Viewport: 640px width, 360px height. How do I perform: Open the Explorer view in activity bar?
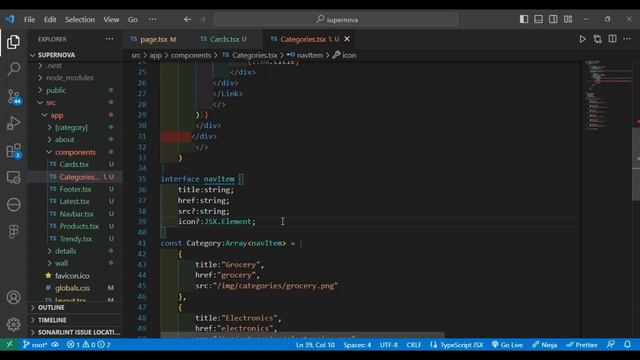coord(13,42)
